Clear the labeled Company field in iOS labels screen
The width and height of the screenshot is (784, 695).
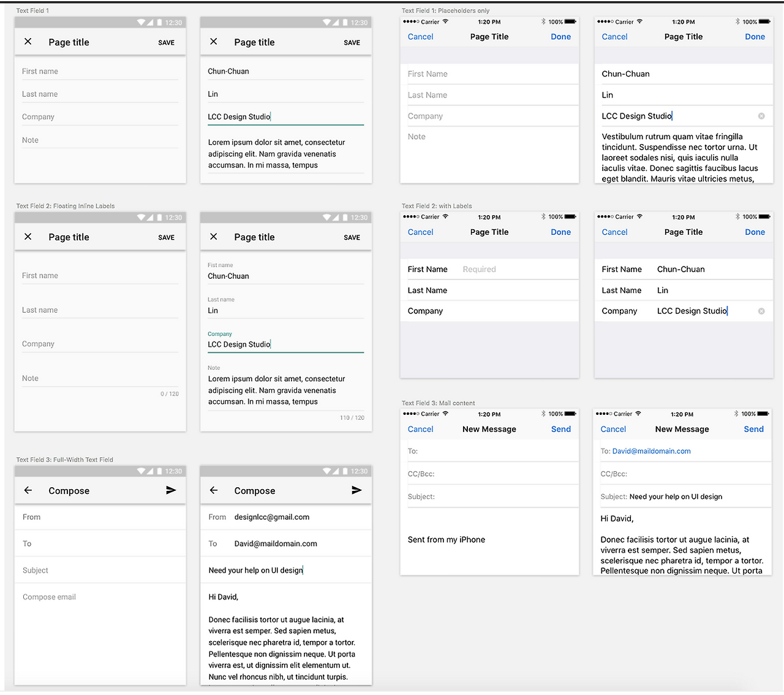(x=761, y=311)
